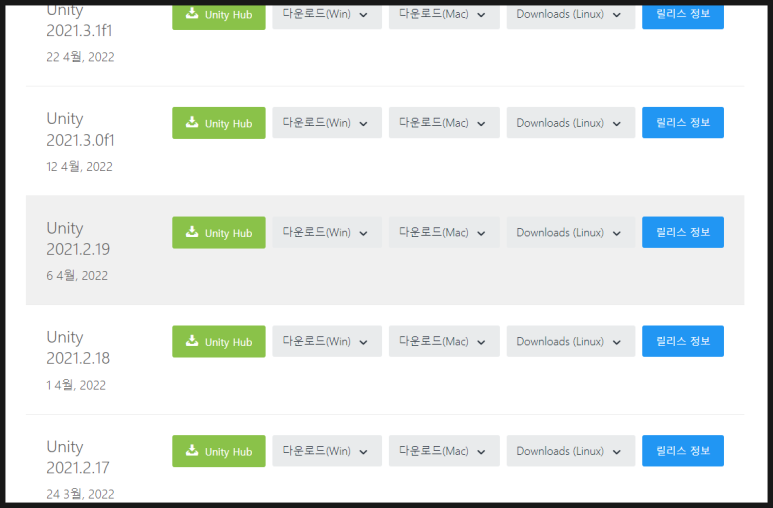Expand 다운로드(Mac) dropdown for Unity 2021.2.17

click(444, 450)
